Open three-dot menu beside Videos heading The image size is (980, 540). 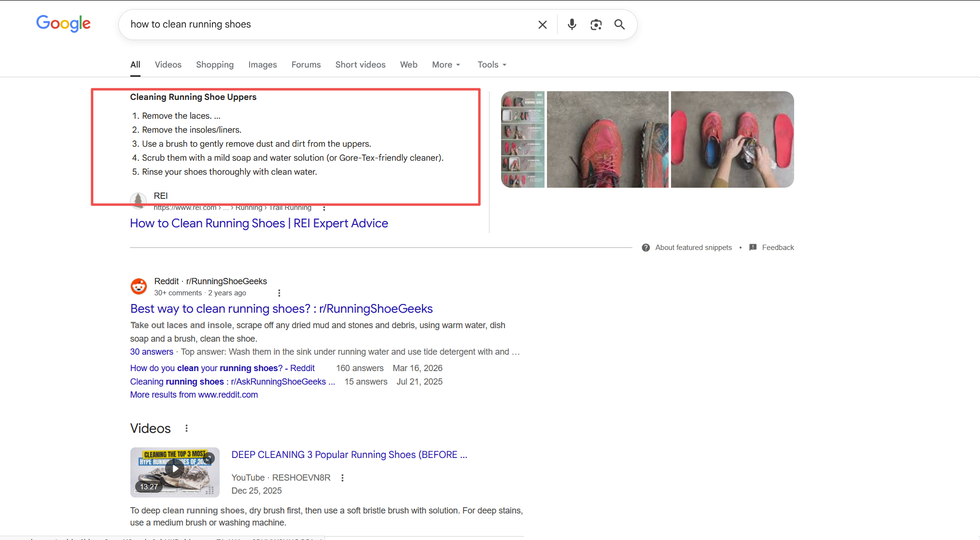(x=186, y=428)
